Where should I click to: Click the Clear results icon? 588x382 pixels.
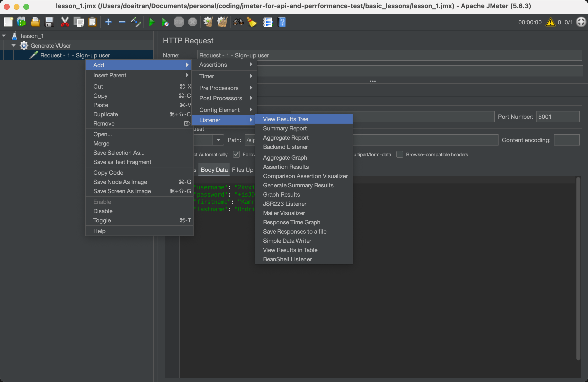[x=208, y=22]
